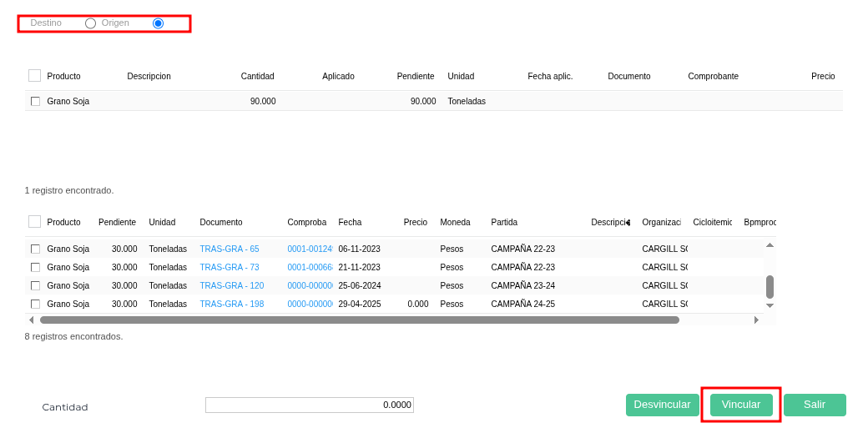Image resolution: width=868 pixels, height=428 pixels.
Task: Tick the checkbox for the 90.000 Grano Soja row
Action: point(35,101)
